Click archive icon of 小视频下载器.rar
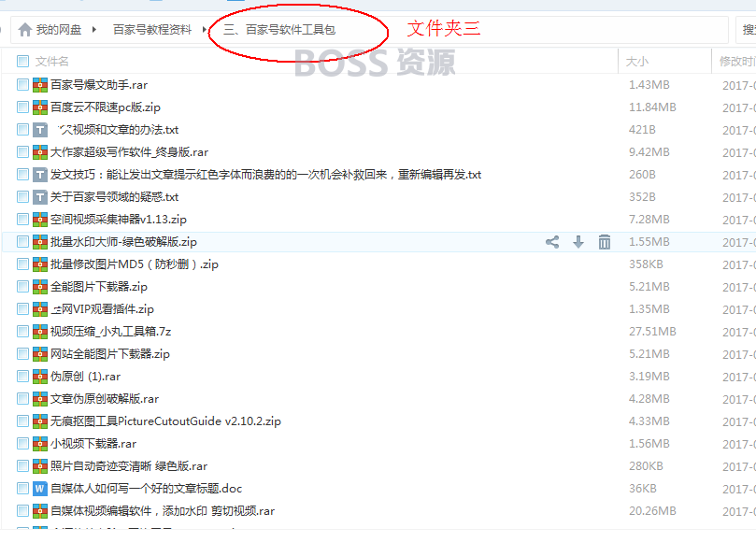The height and width of the screenshot is (542, 756). pos(40,444)
